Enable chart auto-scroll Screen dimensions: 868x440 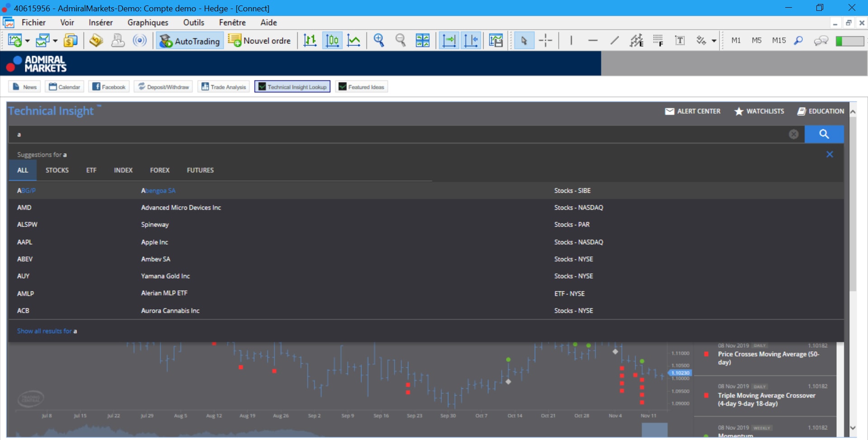click(449, 40)
